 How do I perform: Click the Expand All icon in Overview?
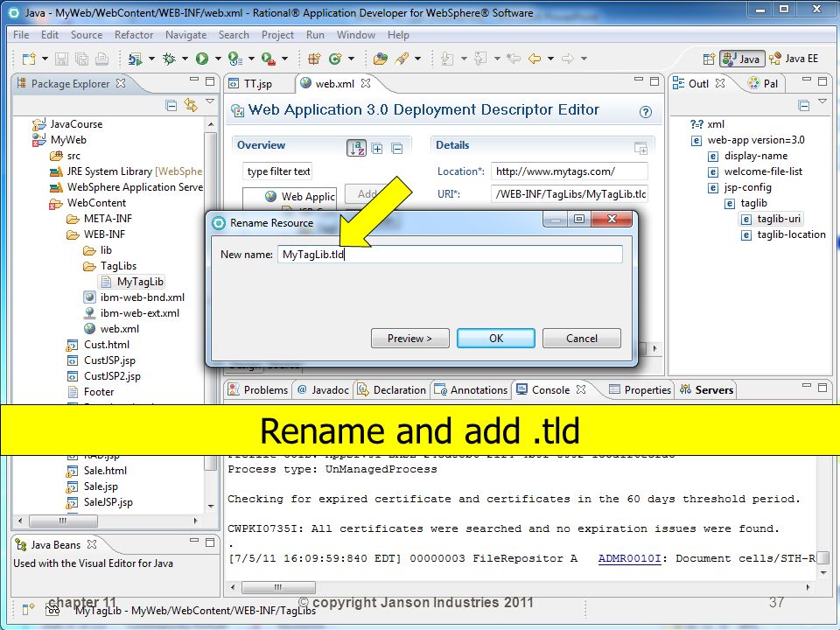pyautogui.click(x=377, y=149)
